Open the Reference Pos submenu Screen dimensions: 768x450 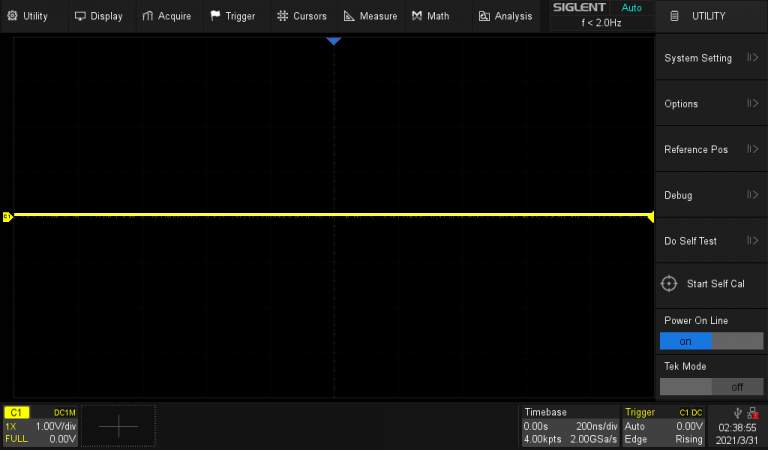(710, 150)
